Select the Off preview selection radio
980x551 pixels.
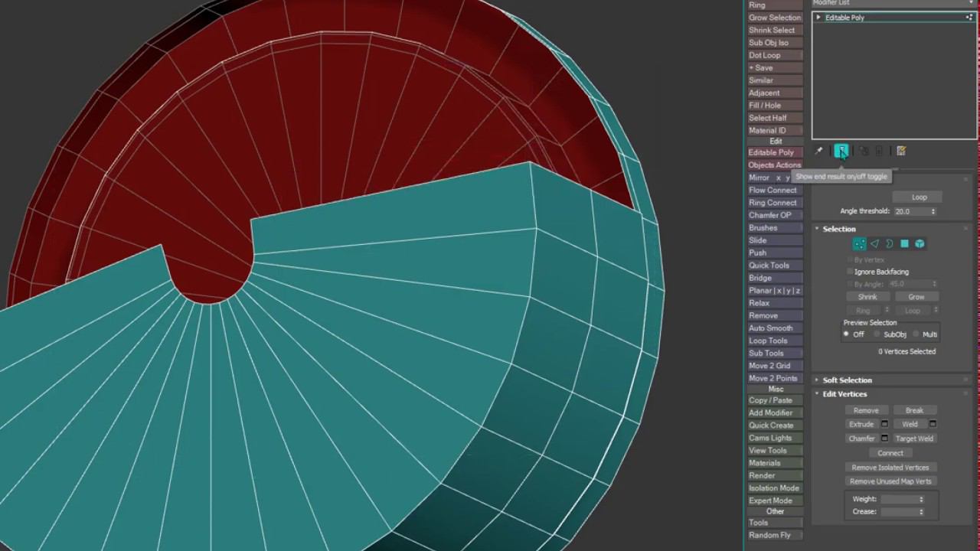[846, 334]
